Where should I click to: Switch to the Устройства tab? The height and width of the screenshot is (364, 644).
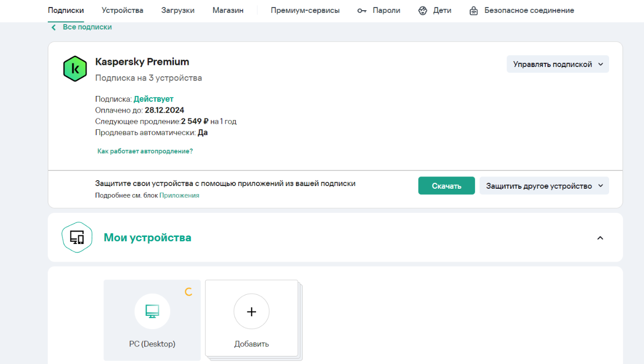coord(122,10)
